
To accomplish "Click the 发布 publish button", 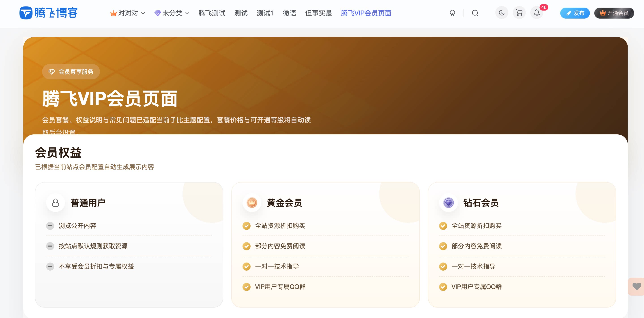I will 575,13.
